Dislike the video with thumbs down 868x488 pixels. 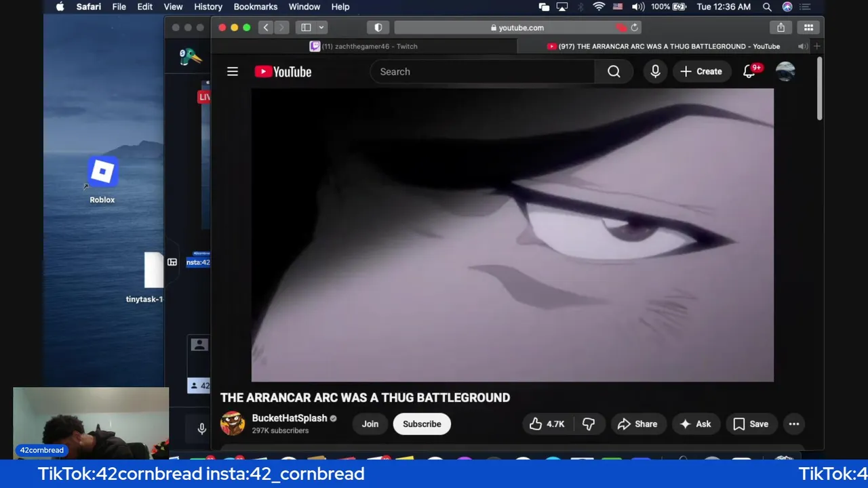tap(589, 424)
